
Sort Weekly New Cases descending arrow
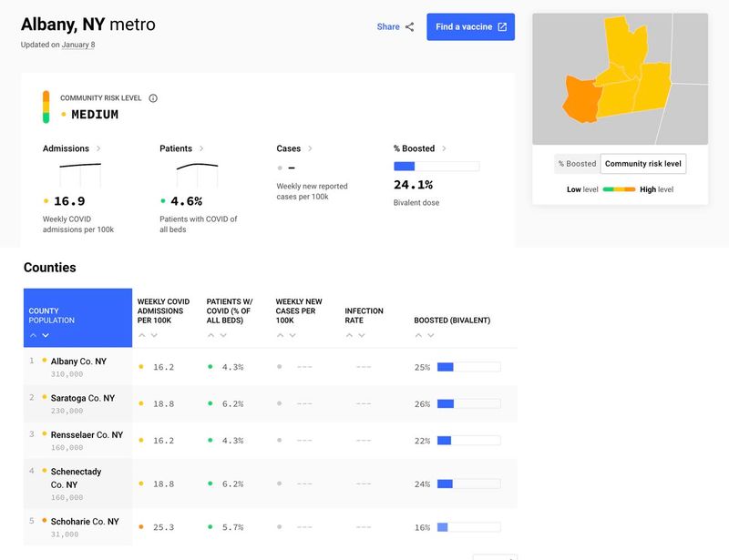pos(293,335)
